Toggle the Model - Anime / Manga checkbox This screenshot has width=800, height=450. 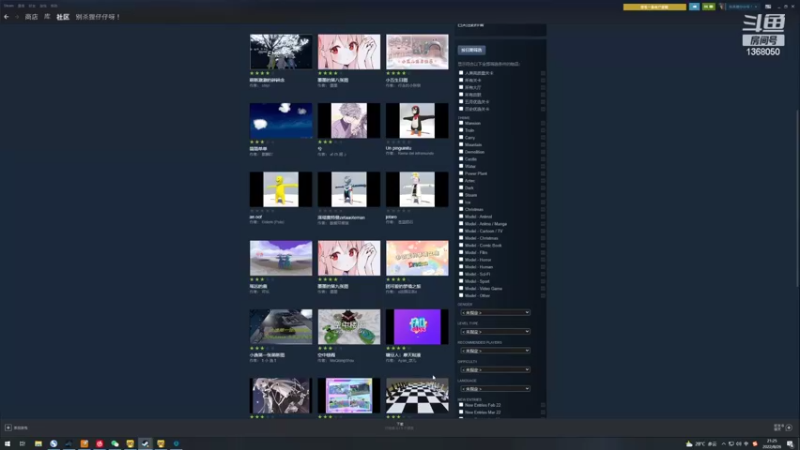(461, 223)
